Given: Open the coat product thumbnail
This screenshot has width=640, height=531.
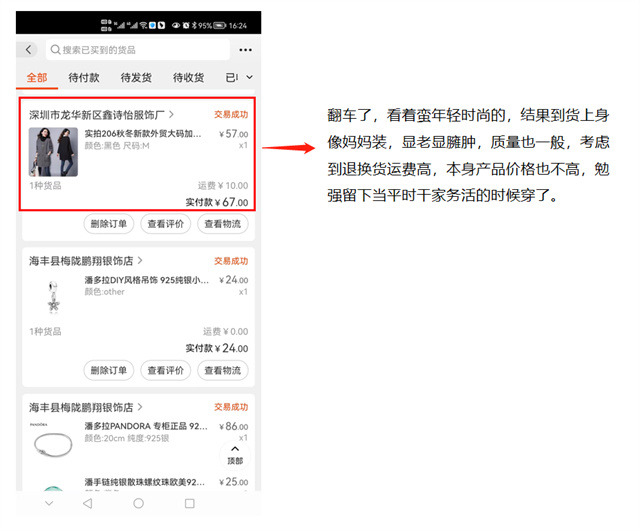Looking at the screenshot, I should (53, 152).
